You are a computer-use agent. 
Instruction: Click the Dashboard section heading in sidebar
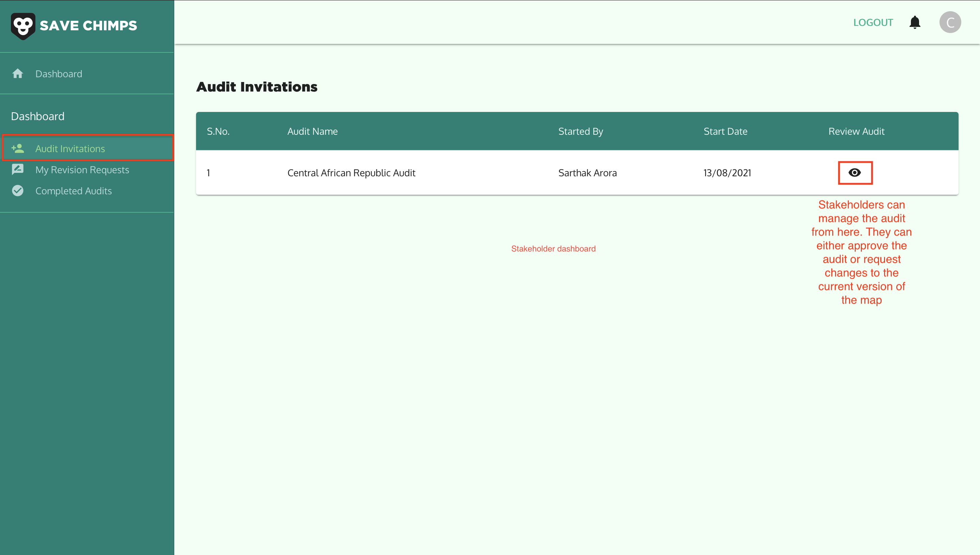(x=37, y=116)
